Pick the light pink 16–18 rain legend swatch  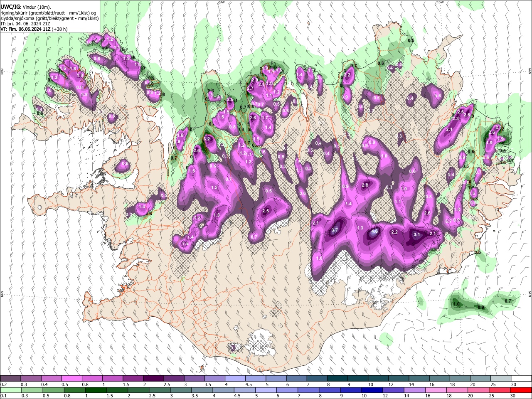(436, 390)
